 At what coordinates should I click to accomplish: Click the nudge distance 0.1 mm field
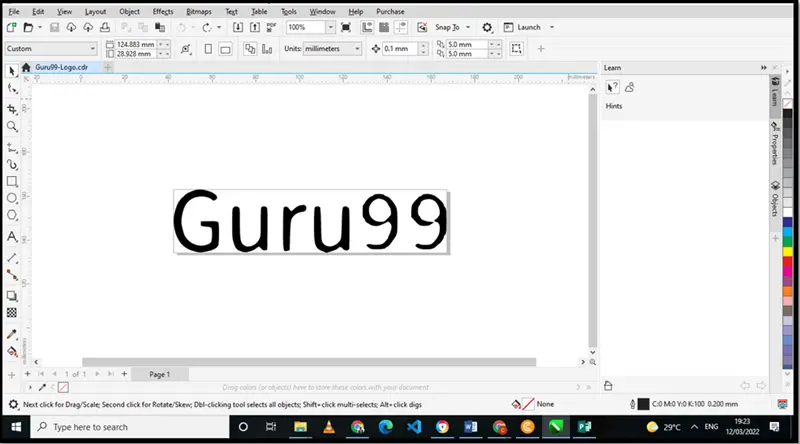[x=401, y=48]
